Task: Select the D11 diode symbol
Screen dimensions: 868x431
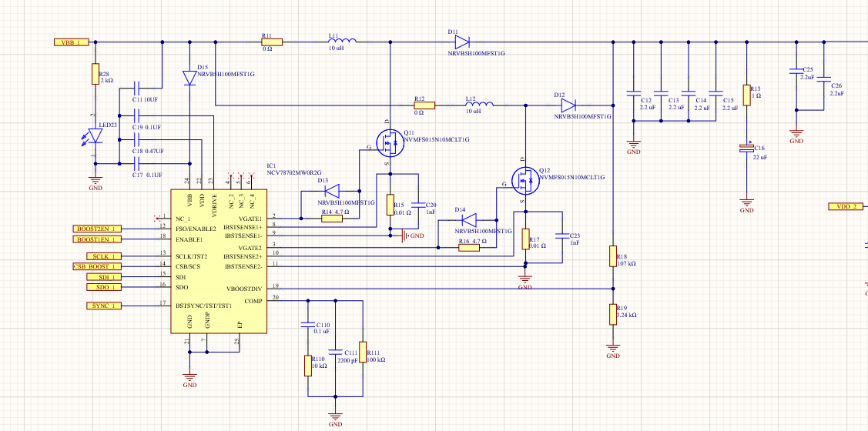Action: click(462, 42)
